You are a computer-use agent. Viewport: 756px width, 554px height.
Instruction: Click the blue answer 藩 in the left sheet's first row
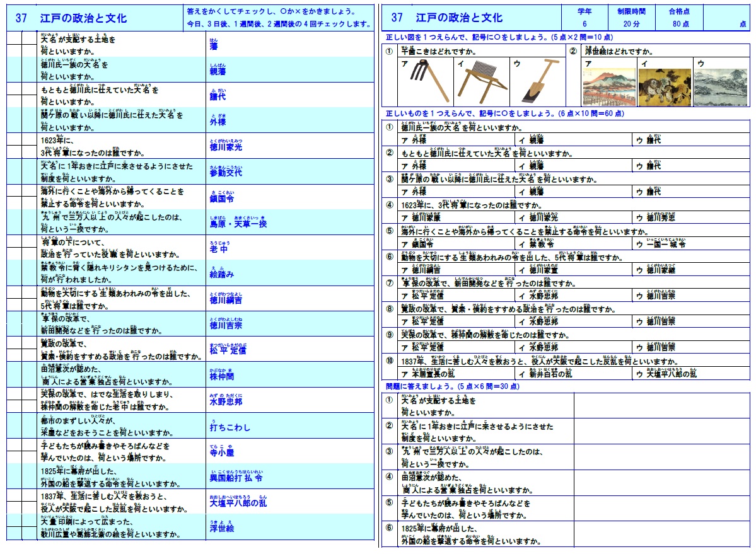click(x=214, y=45)
